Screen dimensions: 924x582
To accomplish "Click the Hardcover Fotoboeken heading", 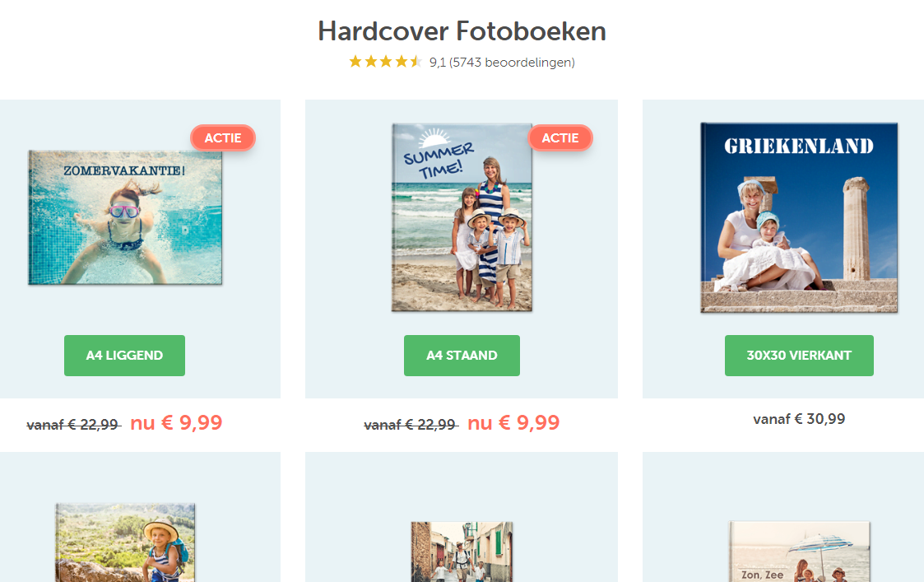I will (x=462, y=31).
